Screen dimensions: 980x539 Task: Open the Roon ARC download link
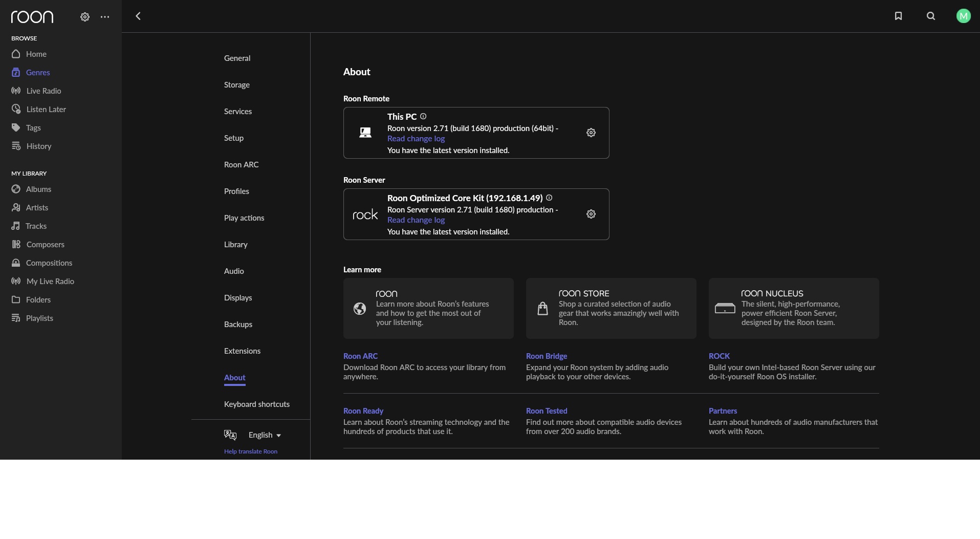tap(360, 356)
